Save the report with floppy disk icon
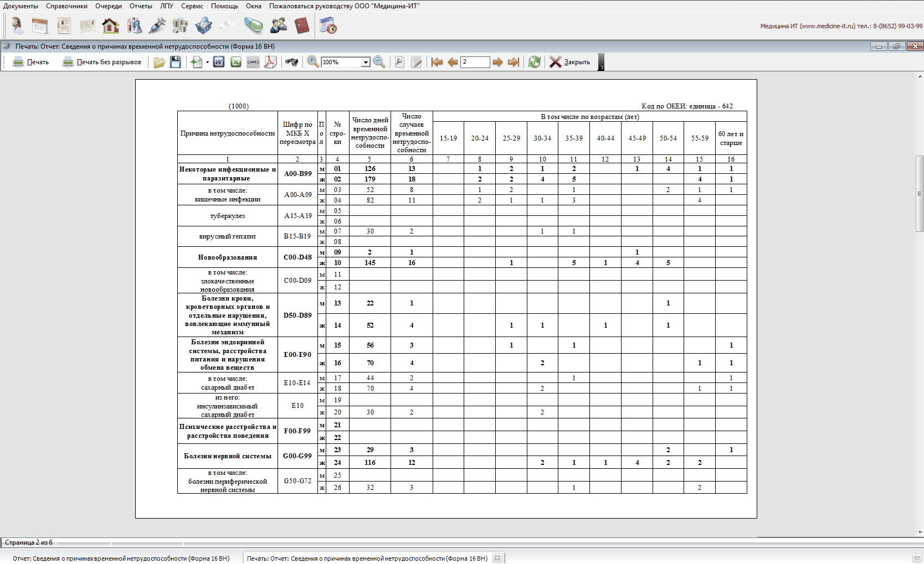Viewport: 924px width, 564px height. click(x=176, y=62)
